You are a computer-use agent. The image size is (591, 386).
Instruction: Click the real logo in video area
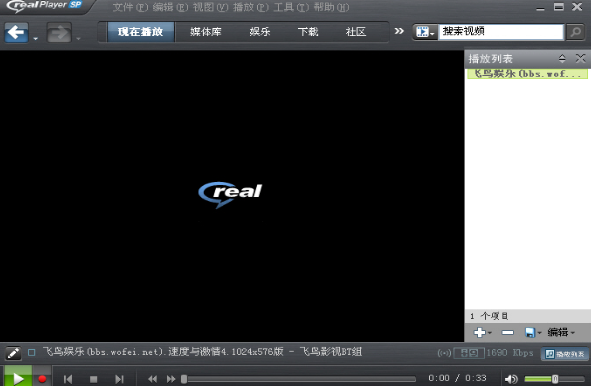pos(230,195)
